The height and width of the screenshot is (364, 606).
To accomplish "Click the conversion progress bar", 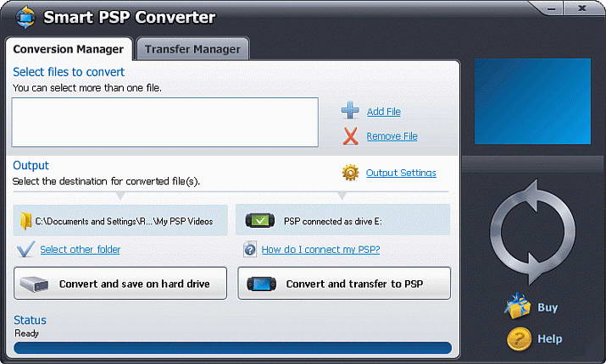I will [x=232, y=348].
